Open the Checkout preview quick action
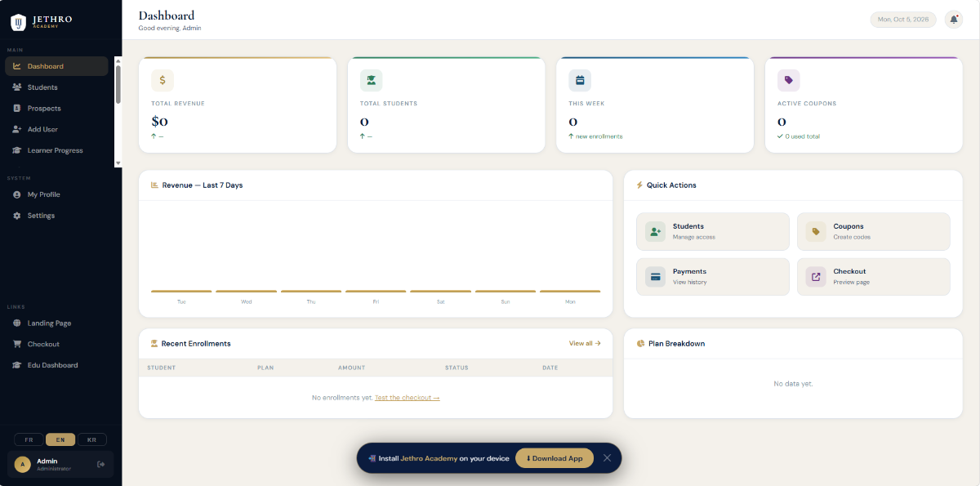This screenshot has height=486, width=980. click(x=874, y=277)
